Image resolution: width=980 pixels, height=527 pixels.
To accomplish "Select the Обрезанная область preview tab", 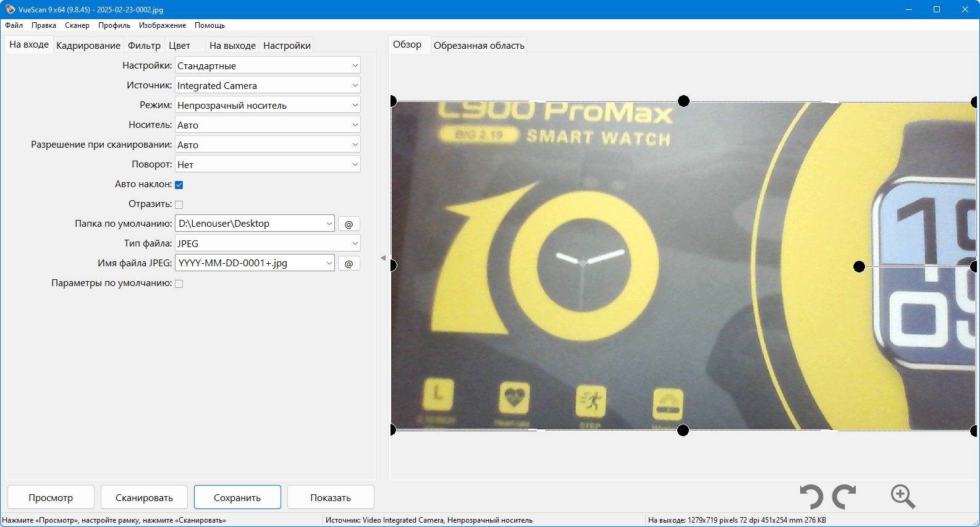I will coord(479,45).
